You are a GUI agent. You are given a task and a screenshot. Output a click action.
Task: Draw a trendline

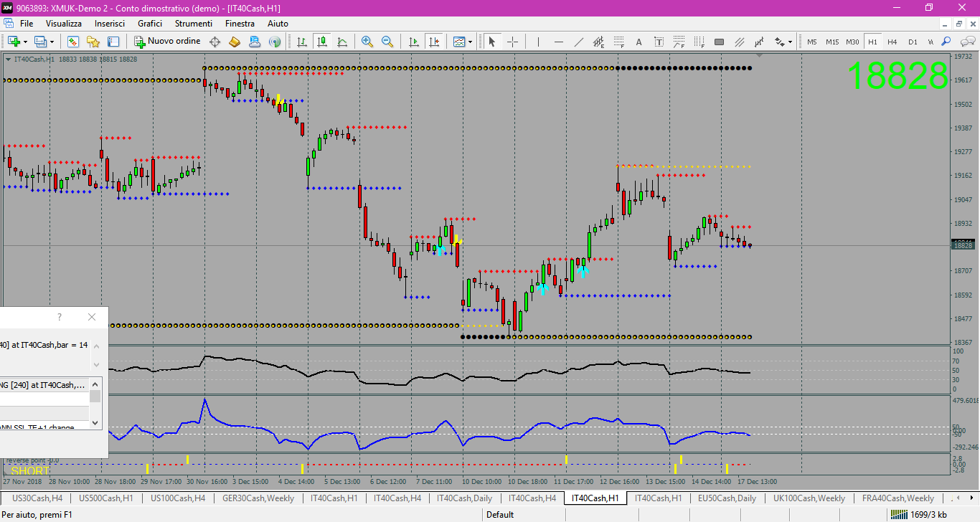tap(579, 42)
